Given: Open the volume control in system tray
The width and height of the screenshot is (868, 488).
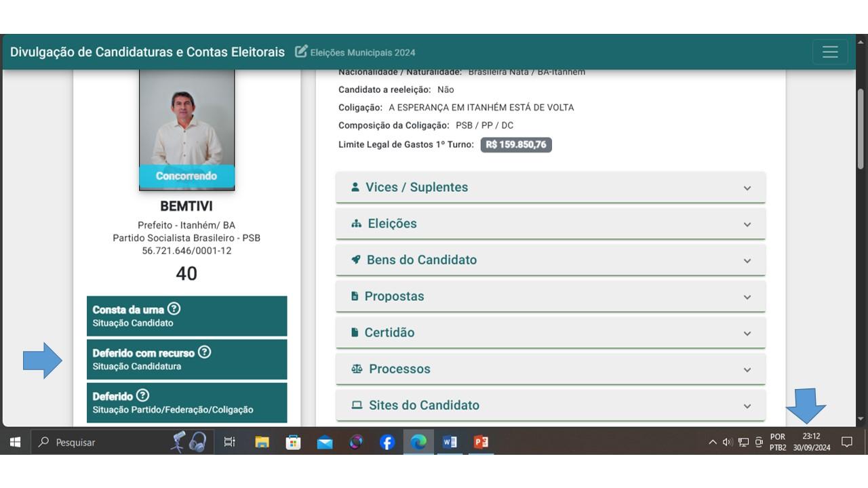Looking at the screenshot, I should click(728, 442).
